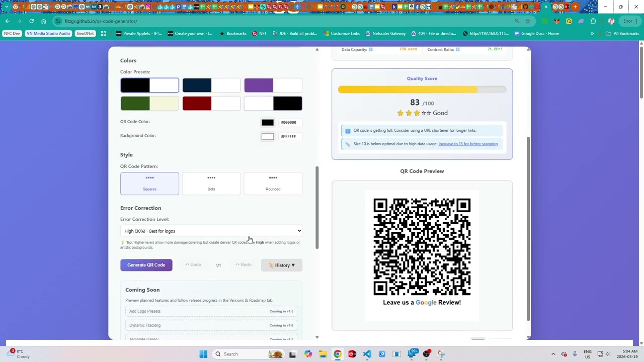Screen dimensions: 644x362
Task: Open the Customize Links bookmark
Action: [342, 34]
